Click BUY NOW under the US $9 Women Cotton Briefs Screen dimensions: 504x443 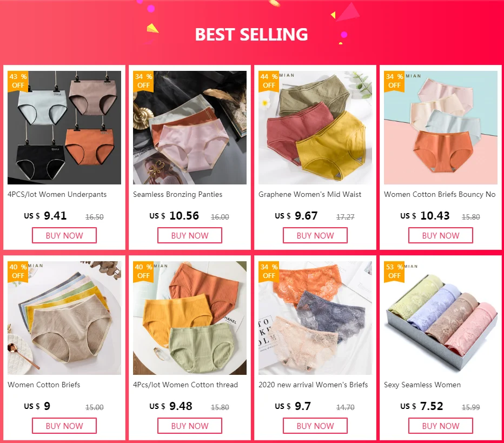64,426
